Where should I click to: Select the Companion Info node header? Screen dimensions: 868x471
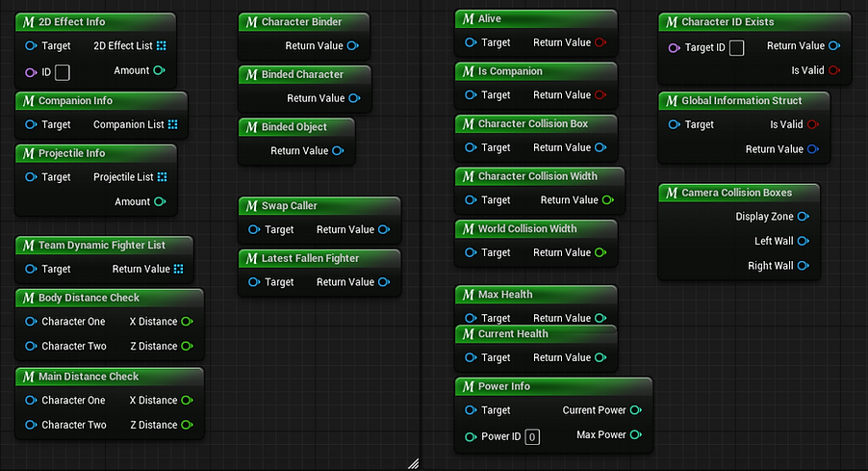tap(101, 101)
